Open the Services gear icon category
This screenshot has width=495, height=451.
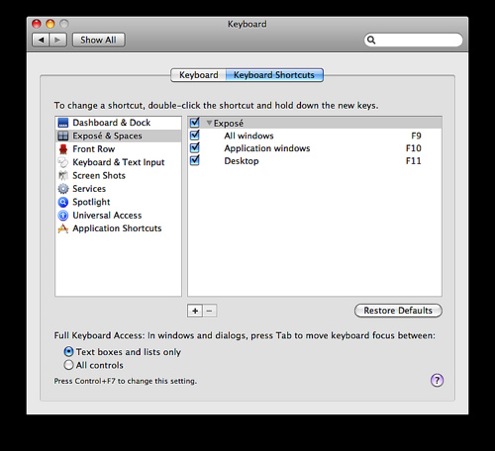coord(63,189)
